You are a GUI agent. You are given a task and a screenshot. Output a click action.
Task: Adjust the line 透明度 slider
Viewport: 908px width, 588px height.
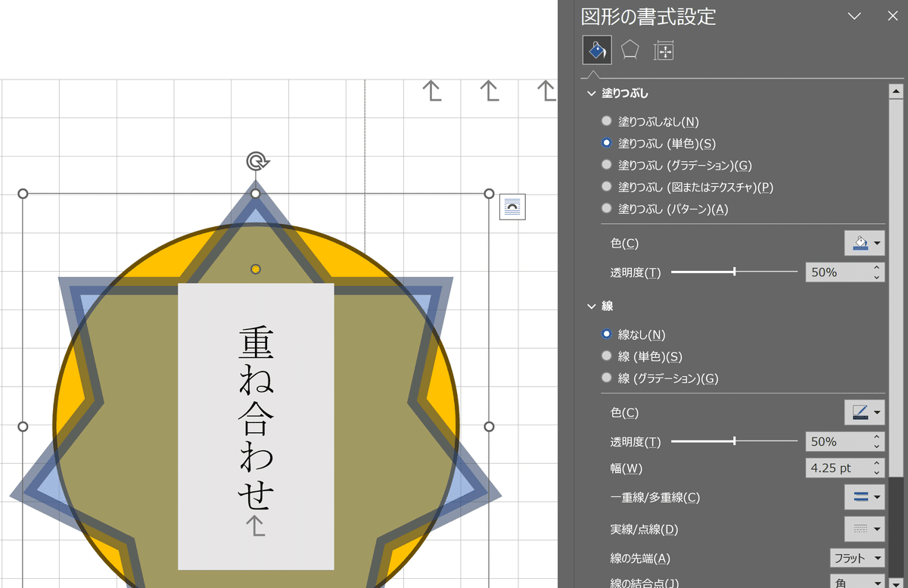734,441
